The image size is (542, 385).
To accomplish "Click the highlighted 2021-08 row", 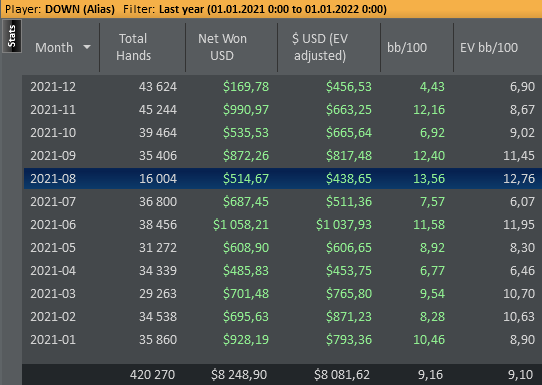I will pyautogui.click(x=282, y=178).
